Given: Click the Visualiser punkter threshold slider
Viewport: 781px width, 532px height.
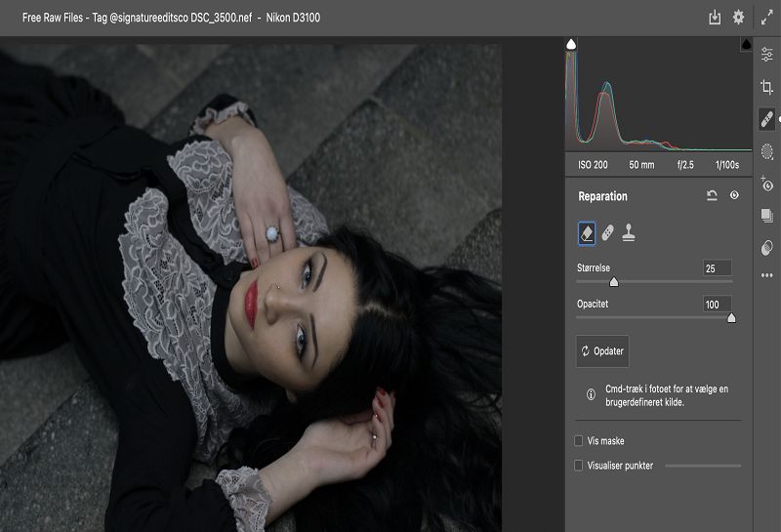Looking at the screenshot, I should (x=703, y=466).
